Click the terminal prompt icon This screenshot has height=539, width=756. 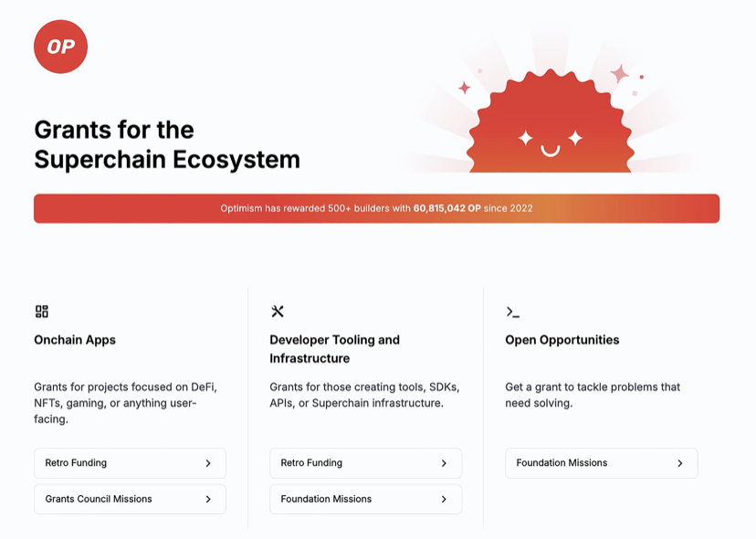click(x=512, y=312)
